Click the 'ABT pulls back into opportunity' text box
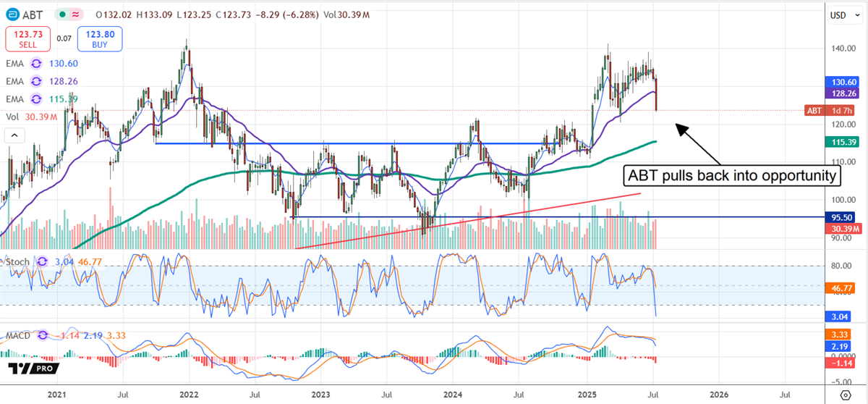This screenshot has width=868, height=404. (733, 176)
